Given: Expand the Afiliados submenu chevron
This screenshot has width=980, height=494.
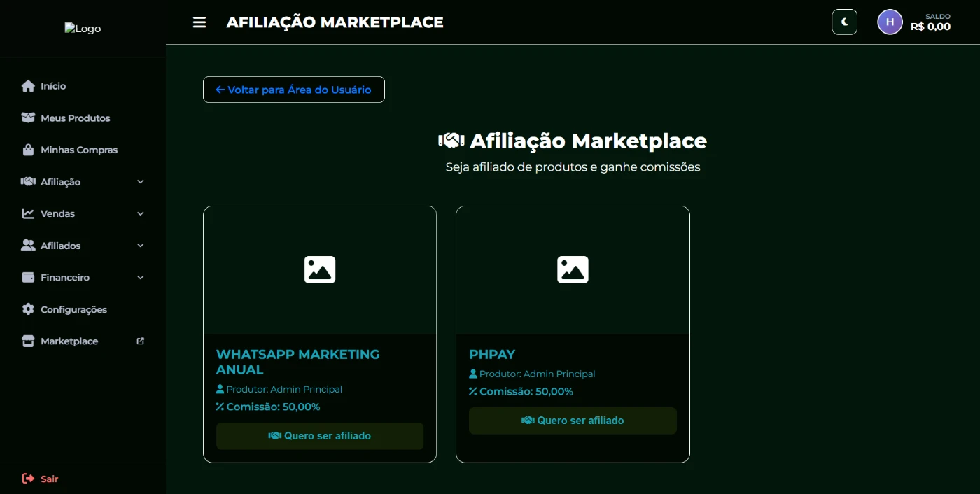Looking at the screenshot, I should tap(141, 246).
